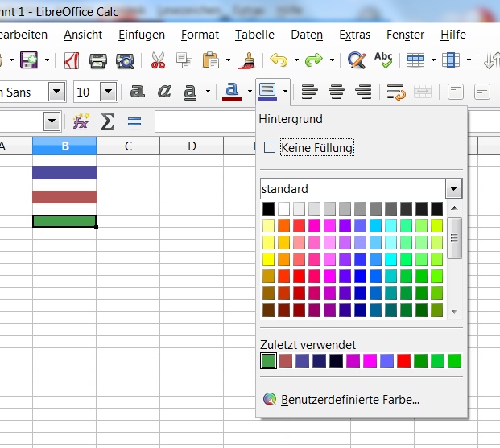Image resolution: width=500 pixels, height=448 pixels.
Task: Toggle the wrap text button
Action: tap(395, 91)
